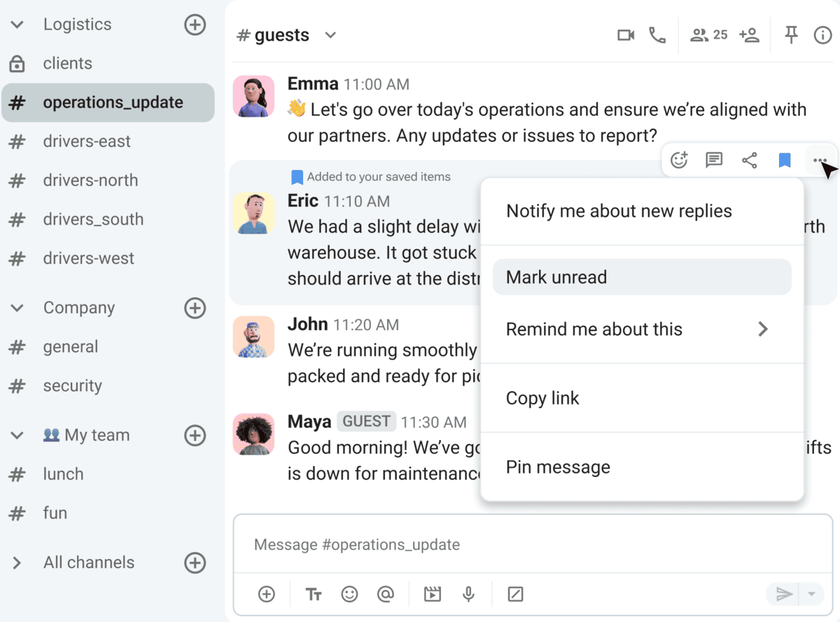The image size is (840, 622).
Task: Expand the All channels section
Action: tap(18, 563)
